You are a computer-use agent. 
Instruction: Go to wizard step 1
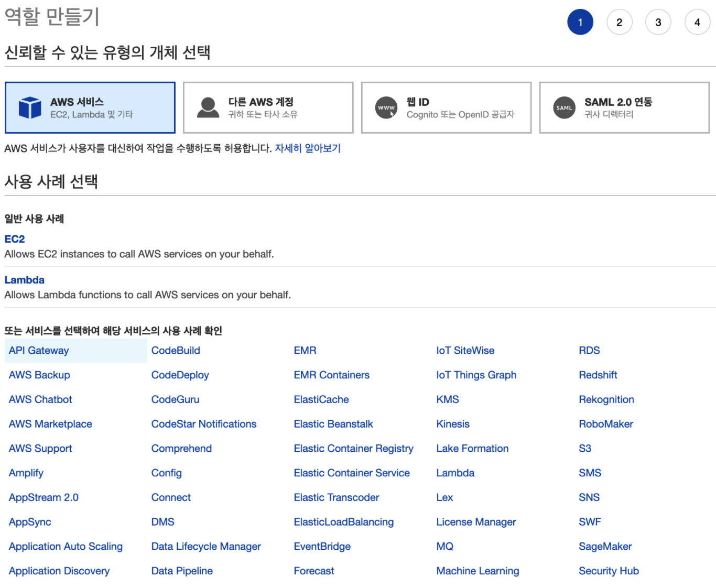point(580,22)
